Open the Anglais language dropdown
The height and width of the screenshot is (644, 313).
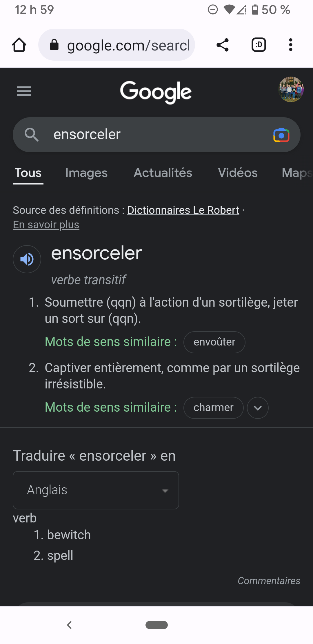96,490
